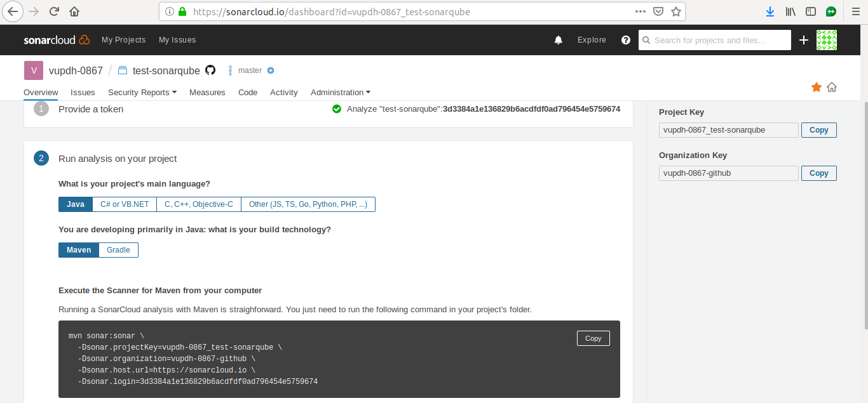This screenshot has height=403, width=868.
Task: Click the Project Key text field
Action: coord(729,130)
